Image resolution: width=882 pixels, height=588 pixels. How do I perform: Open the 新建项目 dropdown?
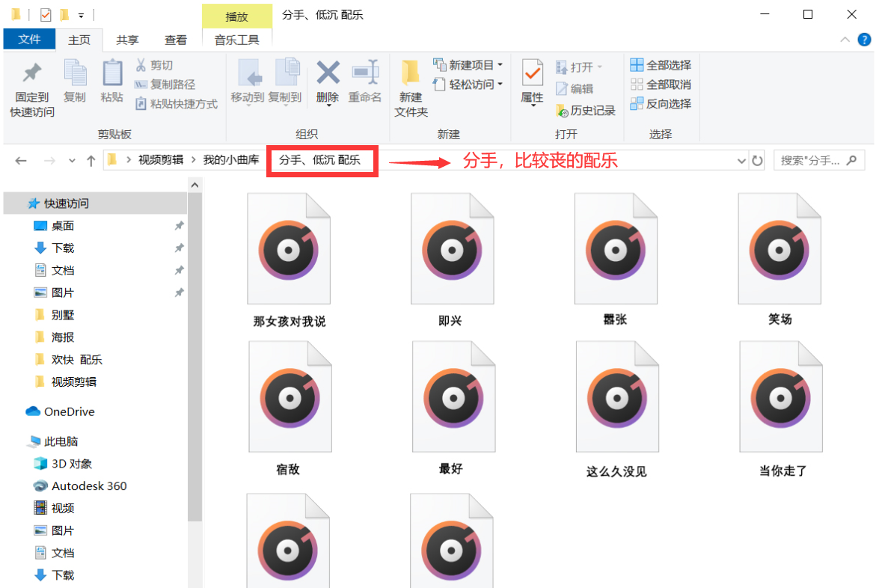(x=468, y=65)
